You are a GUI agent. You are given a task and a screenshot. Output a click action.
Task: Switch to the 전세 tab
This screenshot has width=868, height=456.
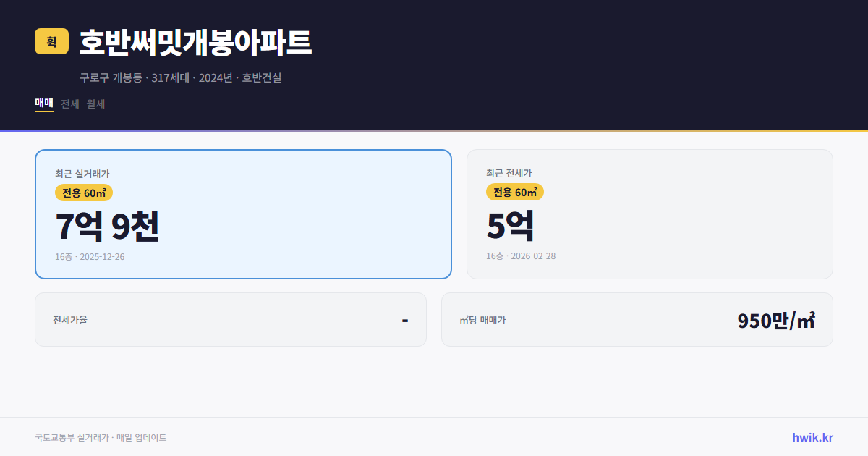coord(69,104)
